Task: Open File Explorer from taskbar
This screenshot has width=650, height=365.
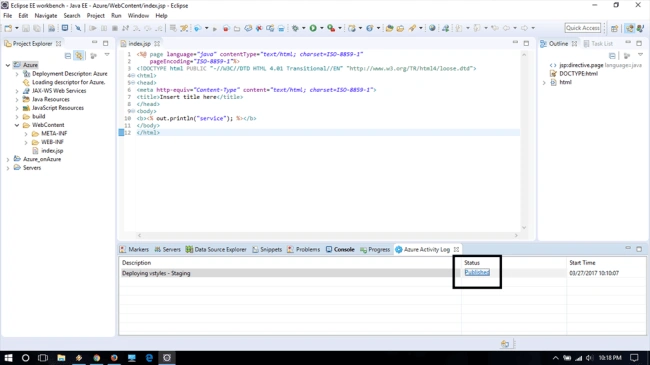Action: point(61,358)
